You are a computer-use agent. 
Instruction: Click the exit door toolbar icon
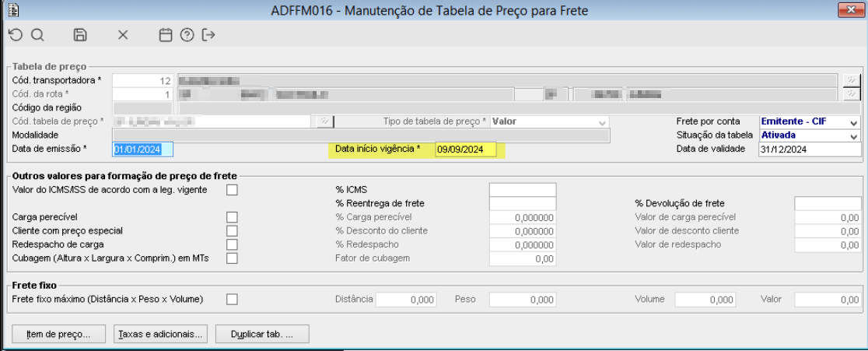coord(208,35)
